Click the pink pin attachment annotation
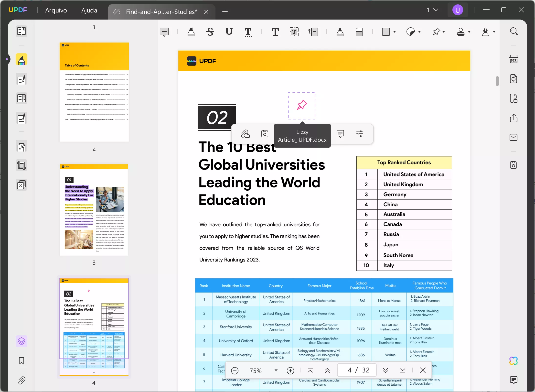Screen dimensions: 535x392 click(302, 105)
